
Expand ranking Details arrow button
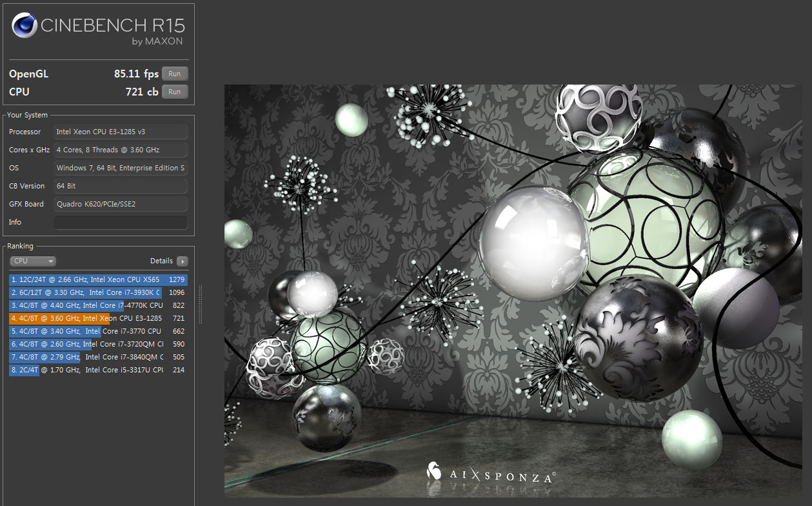(x=183, y=261)
